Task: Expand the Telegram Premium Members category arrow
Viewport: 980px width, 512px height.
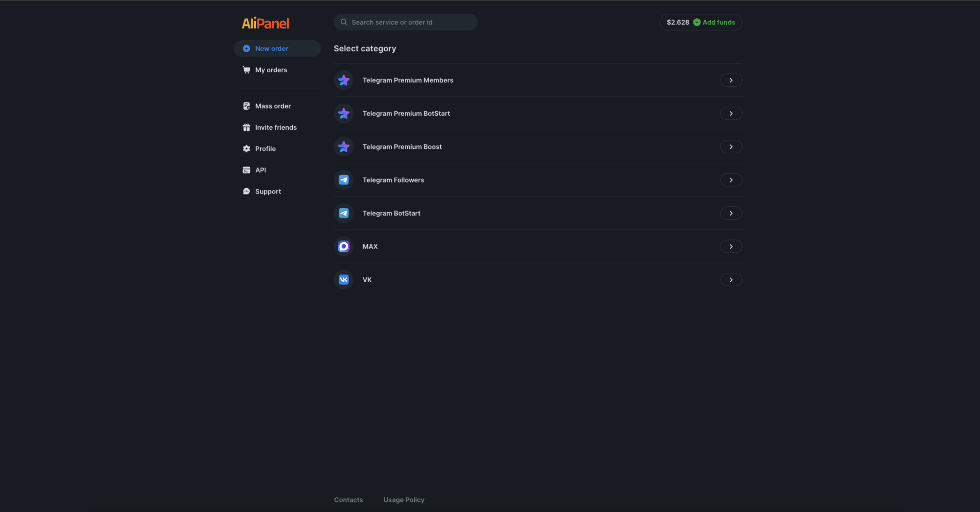Action: click(731, 80)
